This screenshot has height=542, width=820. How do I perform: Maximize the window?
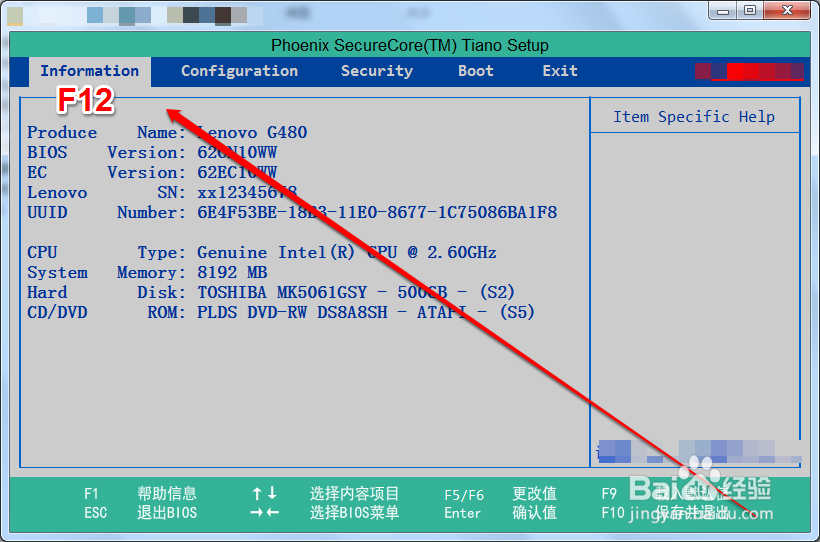750,10
